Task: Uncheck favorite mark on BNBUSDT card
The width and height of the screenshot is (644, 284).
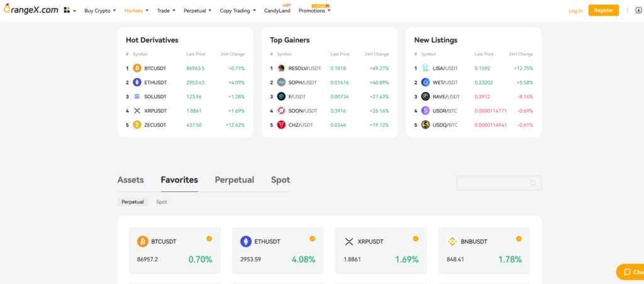Action: click(519, 239)
